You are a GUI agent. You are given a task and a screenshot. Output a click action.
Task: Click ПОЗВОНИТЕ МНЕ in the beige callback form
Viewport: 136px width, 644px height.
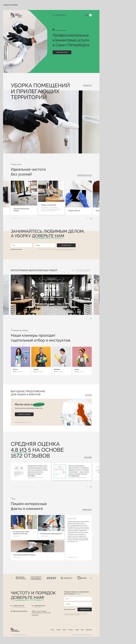tap(66, 245)
